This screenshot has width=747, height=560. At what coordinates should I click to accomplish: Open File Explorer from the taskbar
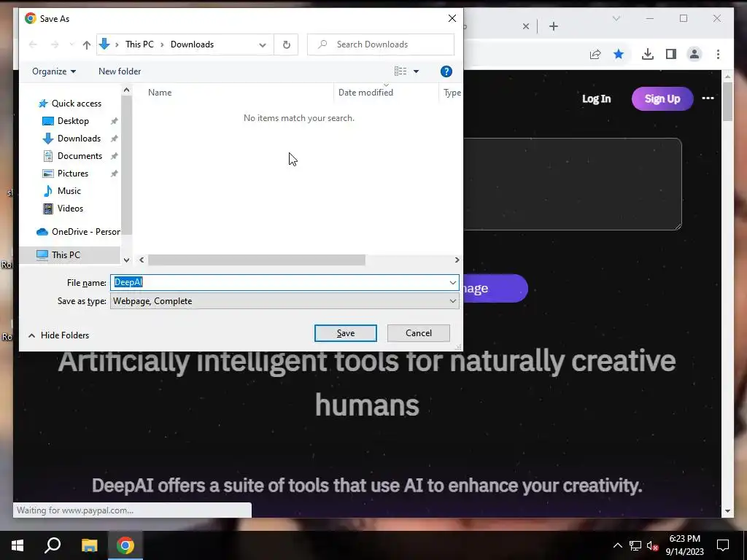click(x=89, y=545)
